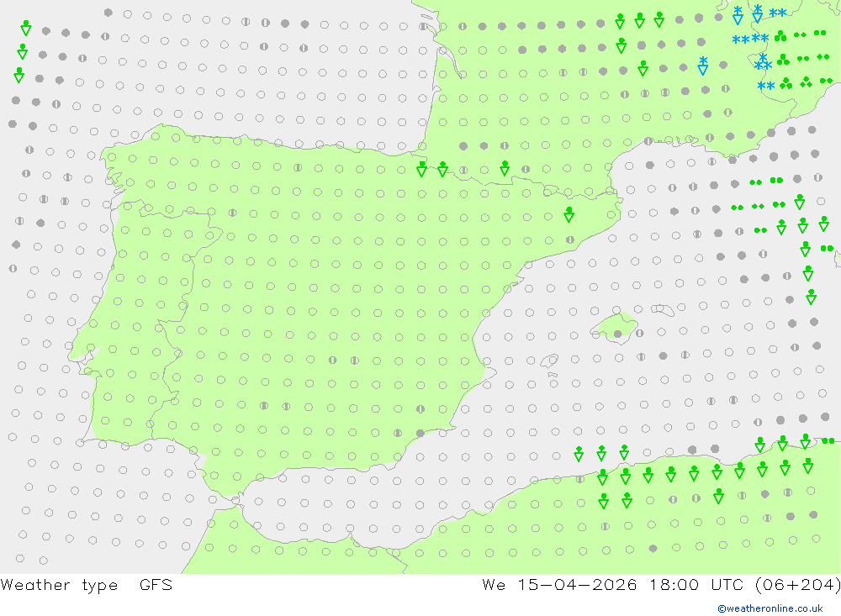
Task: Select the island of Mallorca on the map
Action: [x=614, y=327]
